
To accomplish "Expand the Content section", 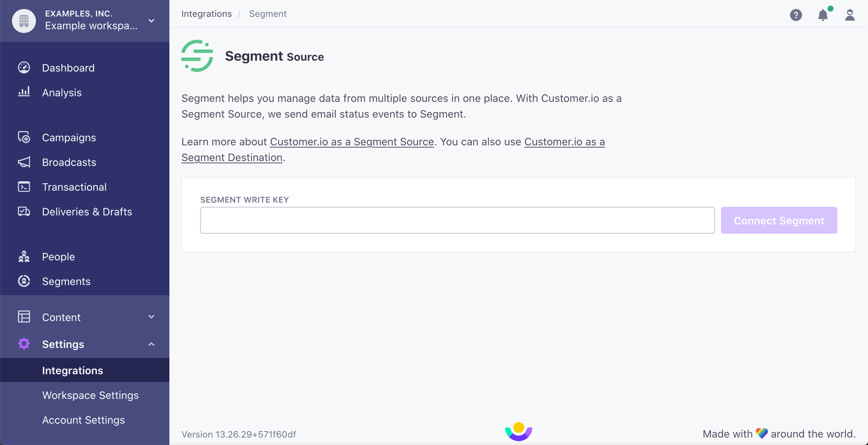I will pyautogui.click(x=151, y=317).
